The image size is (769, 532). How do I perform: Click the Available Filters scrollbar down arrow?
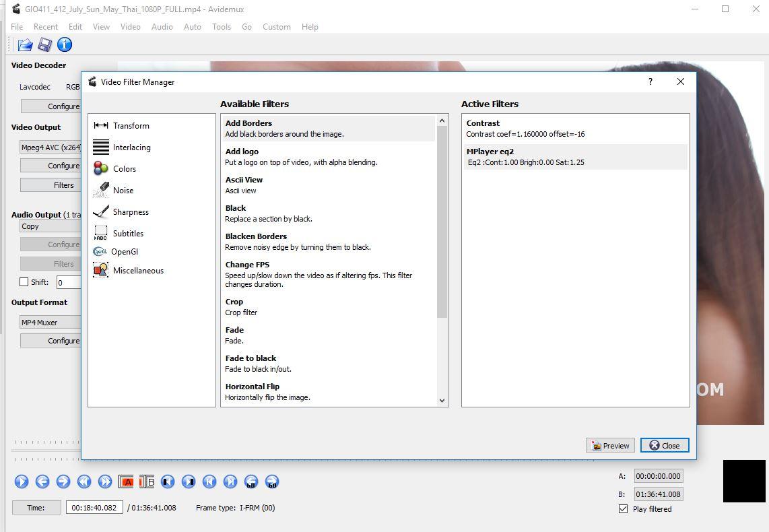(x=442, y=400)
